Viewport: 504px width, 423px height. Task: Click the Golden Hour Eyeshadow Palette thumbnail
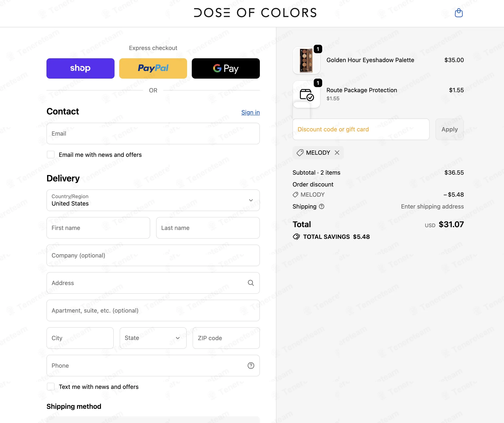point(307,60)
